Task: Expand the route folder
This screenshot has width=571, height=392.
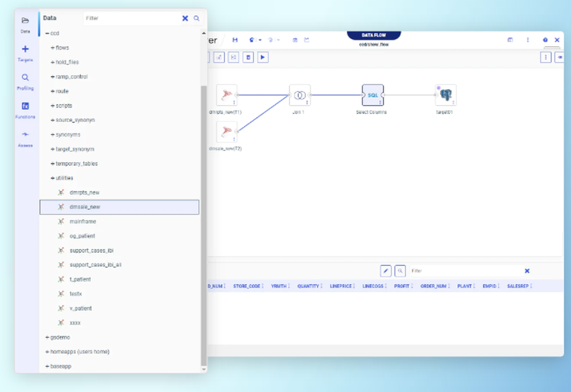Action: (53, 91)
